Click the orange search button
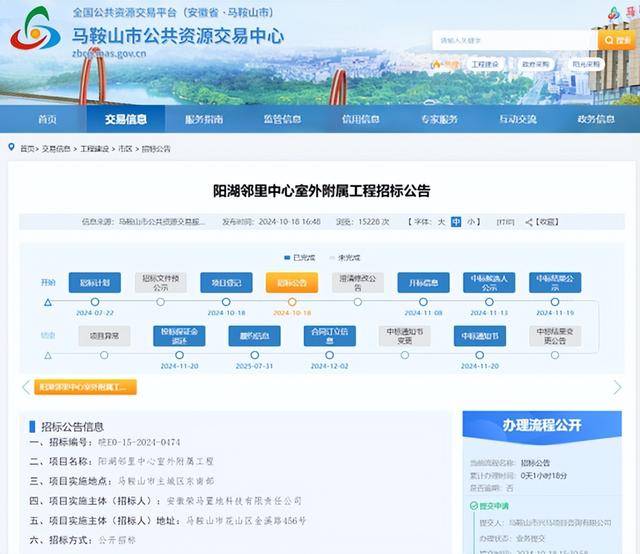This screenshot has width=640, height=554. [x=615, y=40]
